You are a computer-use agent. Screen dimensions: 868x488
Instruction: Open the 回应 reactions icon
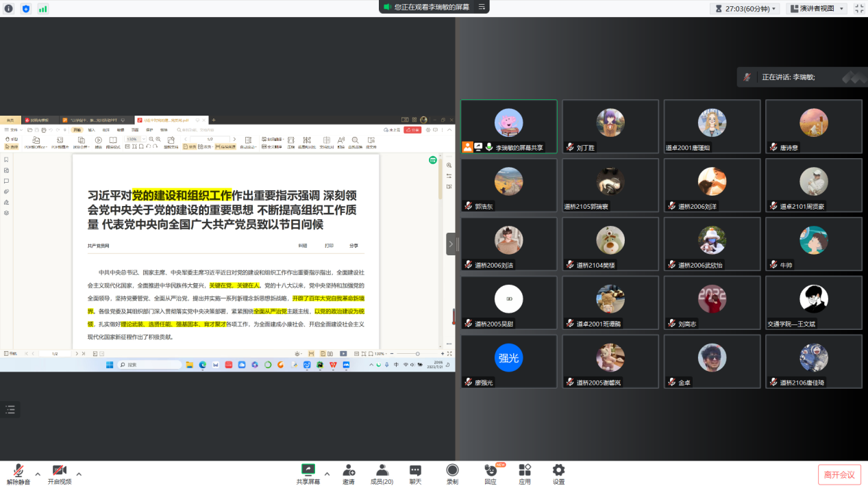tap(491, 472)
